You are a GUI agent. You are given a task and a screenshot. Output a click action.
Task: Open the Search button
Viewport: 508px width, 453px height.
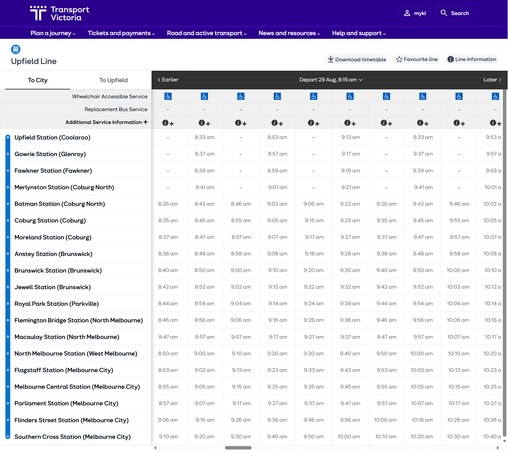point(454,13)
